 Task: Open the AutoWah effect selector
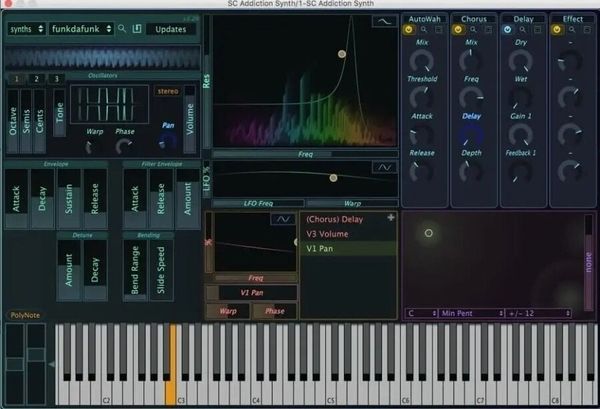[424, 19]
